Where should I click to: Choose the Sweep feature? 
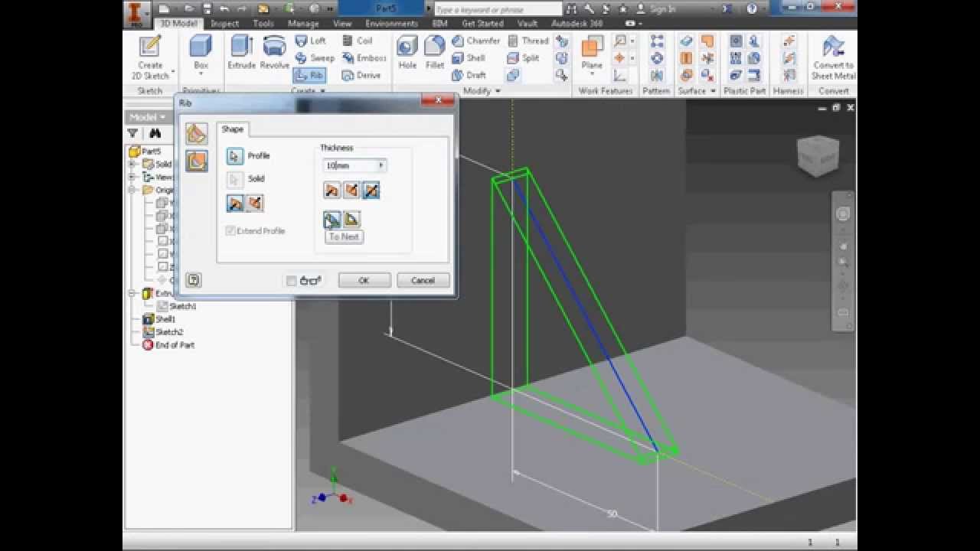[315, 58]
